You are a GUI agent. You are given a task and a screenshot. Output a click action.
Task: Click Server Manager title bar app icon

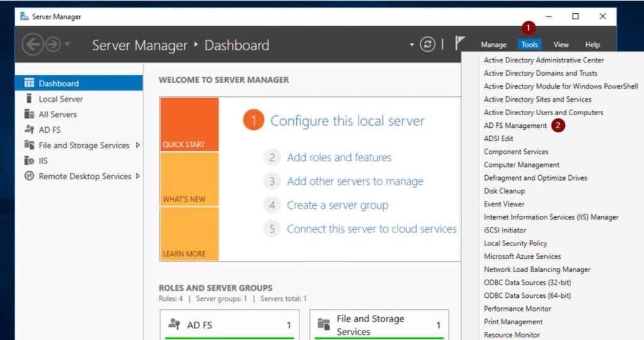[x=25, y=16]
